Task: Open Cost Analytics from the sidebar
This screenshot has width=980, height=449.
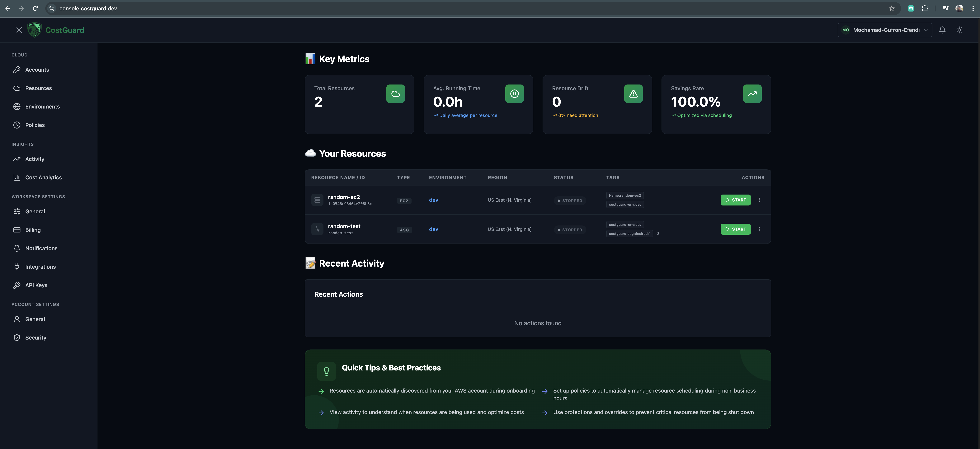Action: pyautogui.click(x=43, y=177)
